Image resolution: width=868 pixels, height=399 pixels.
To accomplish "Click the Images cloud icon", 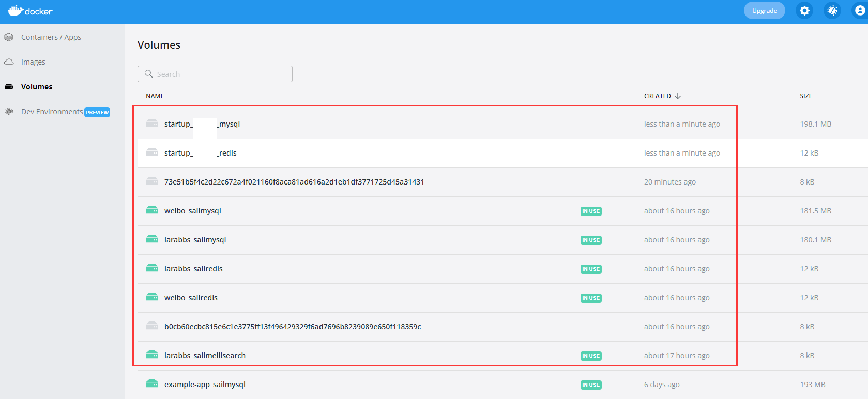I will [9, 62].
